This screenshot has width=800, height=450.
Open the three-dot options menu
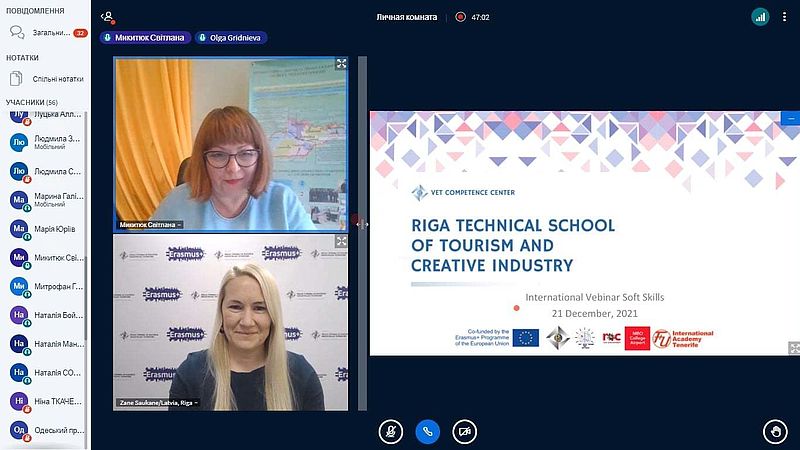point(784,17)
